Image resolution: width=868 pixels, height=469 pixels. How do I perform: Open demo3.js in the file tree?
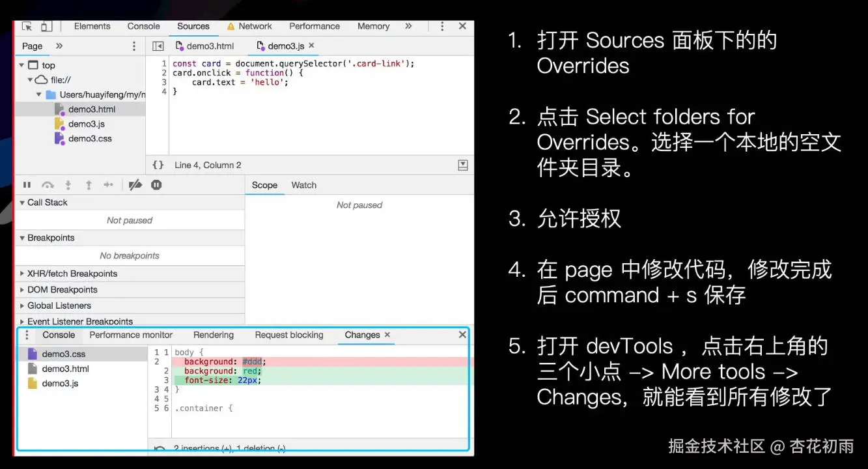[x=86, y=124]
